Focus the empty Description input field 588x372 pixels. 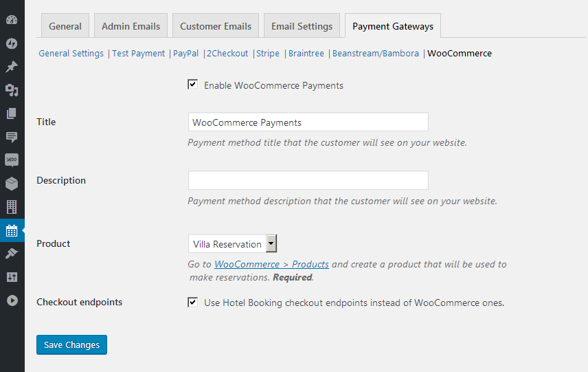pos(308,180)
